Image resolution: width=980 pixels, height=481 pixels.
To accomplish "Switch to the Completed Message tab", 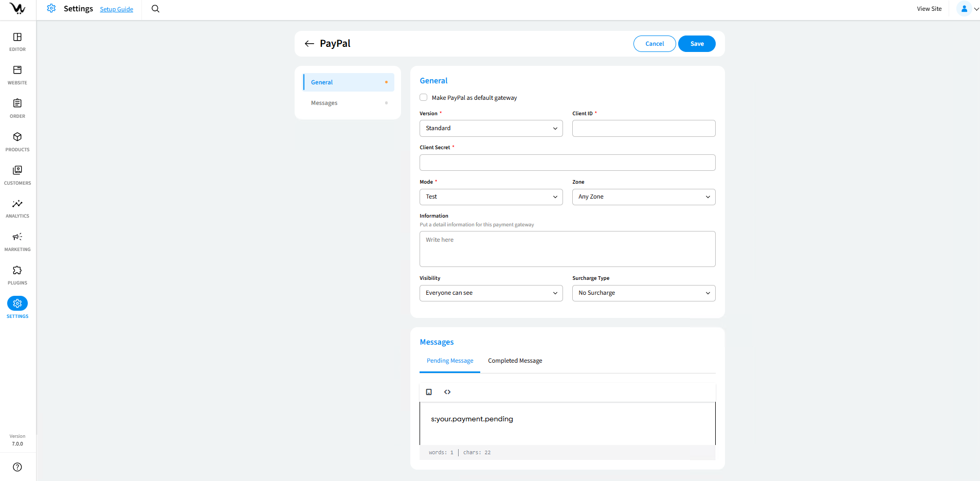I will coord(515,361).
